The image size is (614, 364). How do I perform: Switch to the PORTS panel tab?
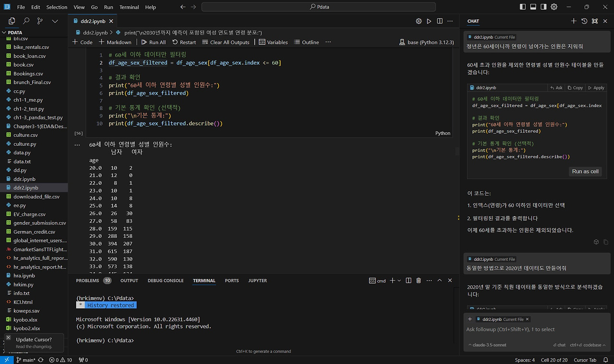tap(232, 281)
